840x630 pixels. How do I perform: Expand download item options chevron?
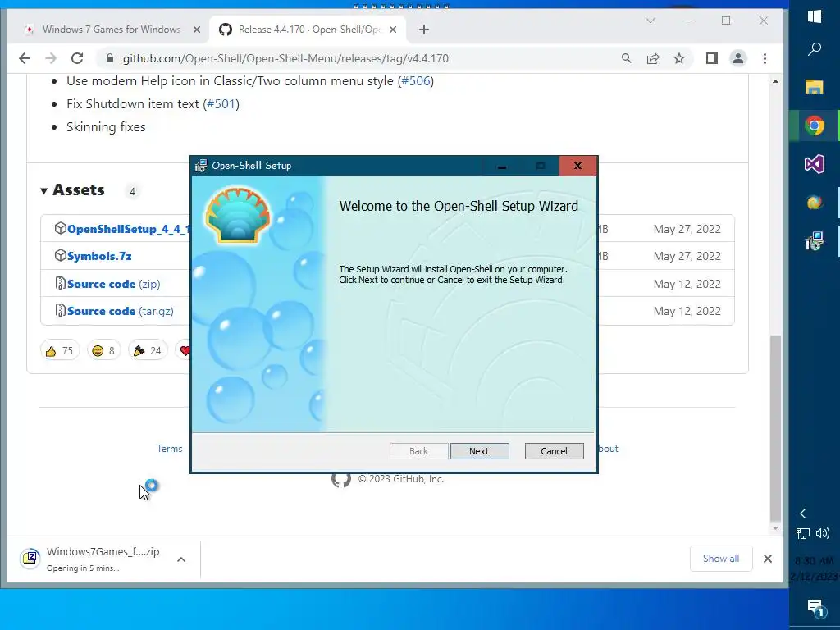pos(181,559)
